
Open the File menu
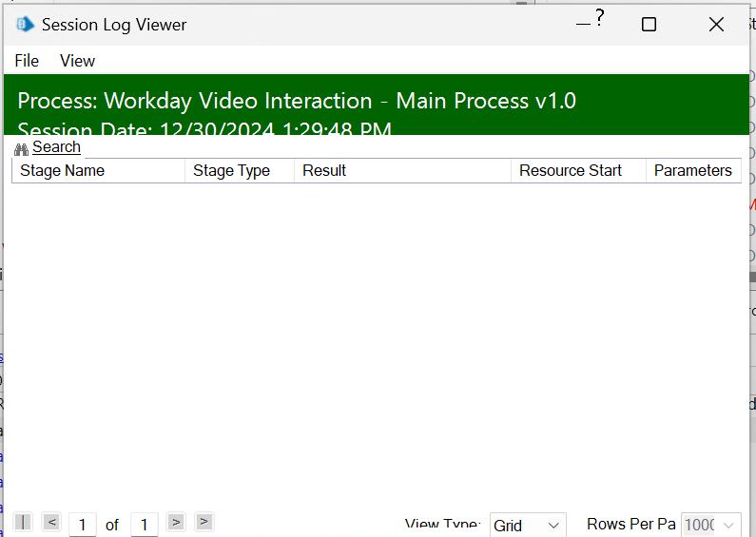pos(27,61)
